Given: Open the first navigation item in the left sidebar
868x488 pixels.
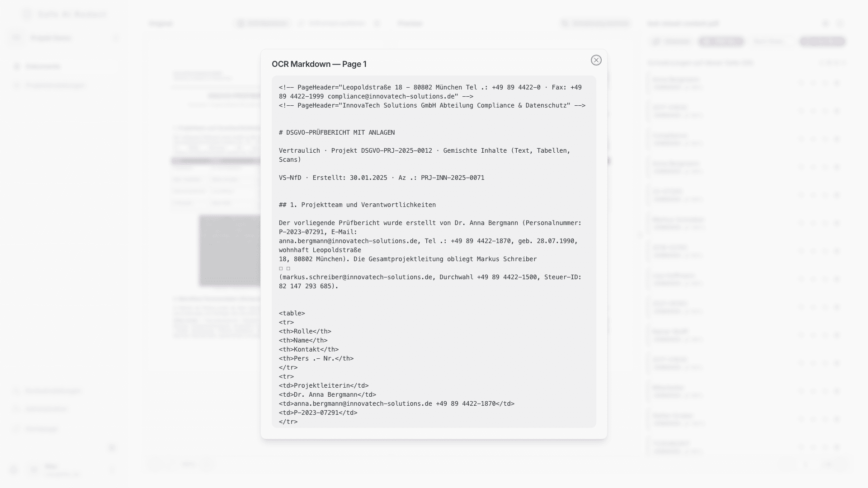Looking at the screenshot, I should 43,66.
